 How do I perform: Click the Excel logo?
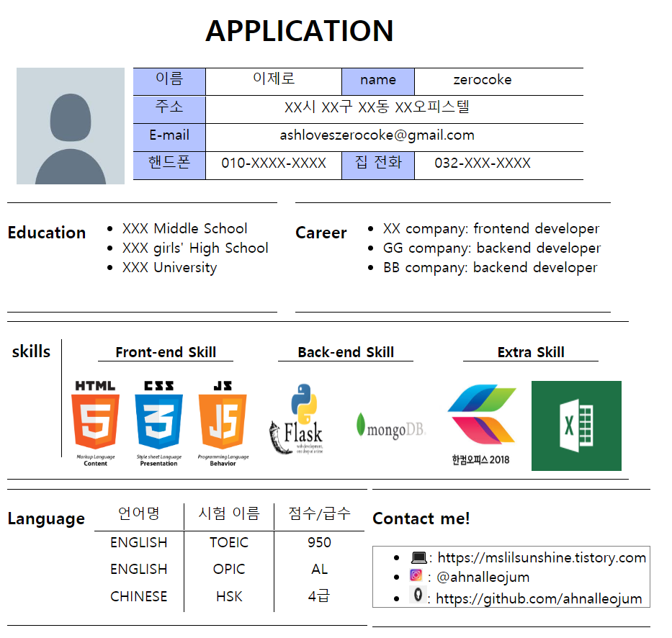click(576, 426)
